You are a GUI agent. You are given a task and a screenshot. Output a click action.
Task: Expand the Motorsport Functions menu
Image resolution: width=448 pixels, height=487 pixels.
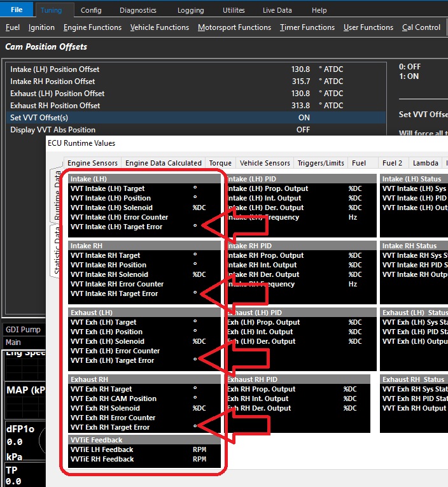pyautogui.click(x=234, y=27)
